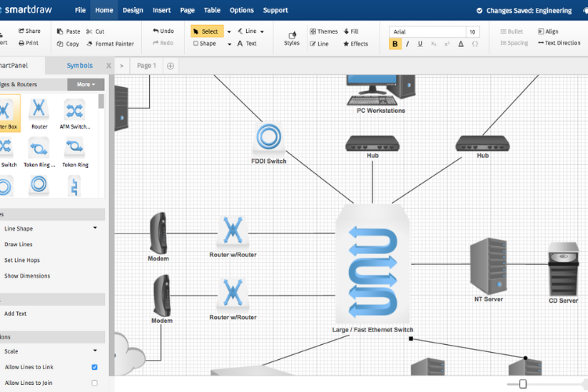Click the zoom slider handle

coord(523,384)
